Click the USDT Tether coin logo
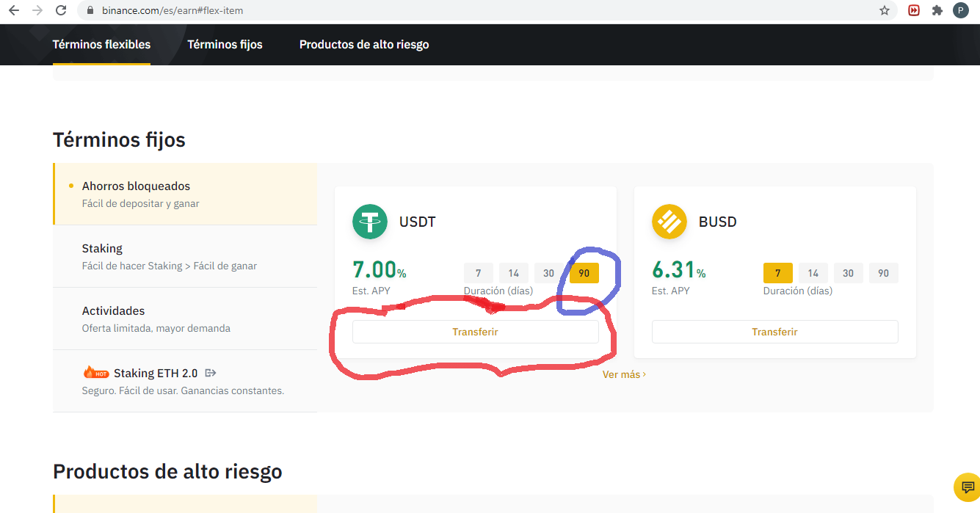980x513 pixels. [x=370, y=222]
